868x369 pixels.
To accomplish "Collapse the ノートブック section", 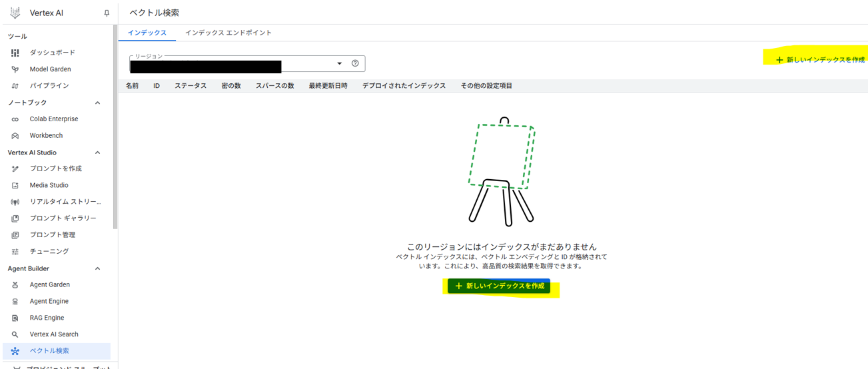I will [97, 103].
